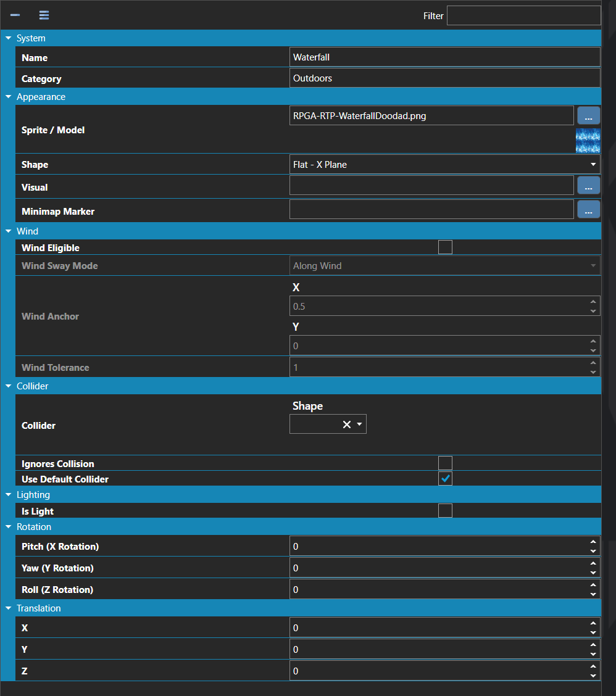The width and height of the screenshot is (616, 696).
Task: Clear the Collider Shape selection with X
Action: point(347,425)
